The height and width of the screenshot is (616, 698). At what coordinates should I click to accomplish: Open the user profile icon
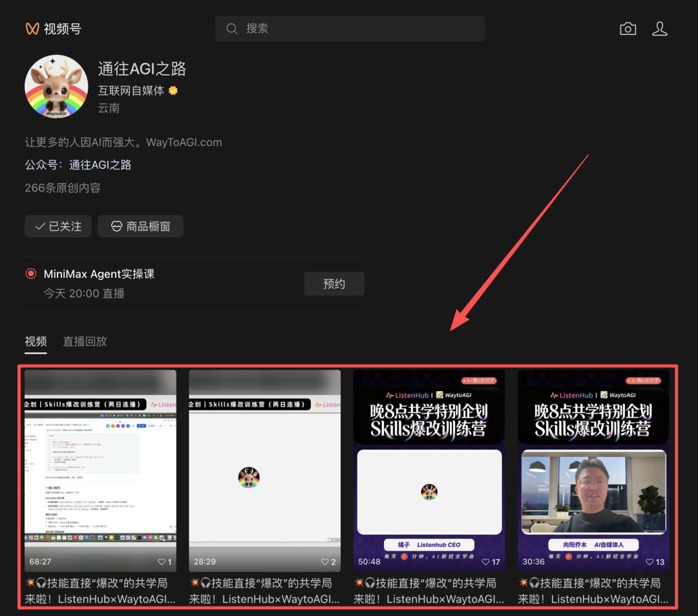coord(659,29)
